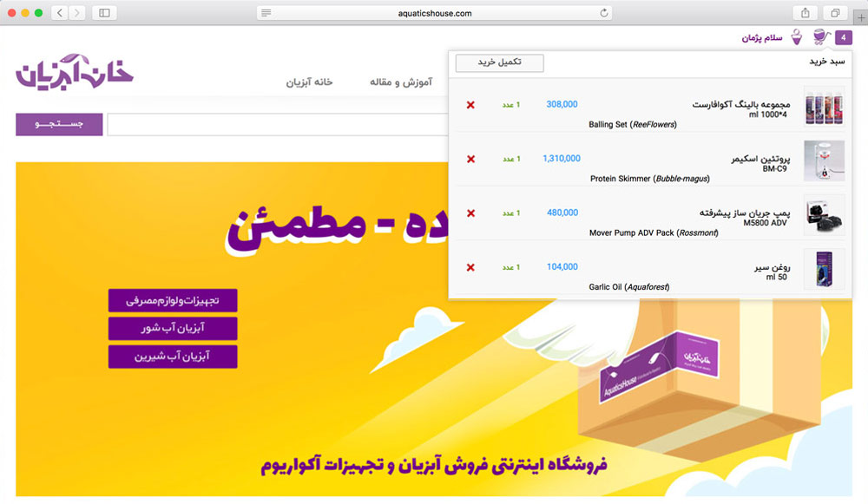The width and height of the screenshot is (868, 504).
Task: Open the Mover Pump product thumbnail
Action: coord(825,214)
